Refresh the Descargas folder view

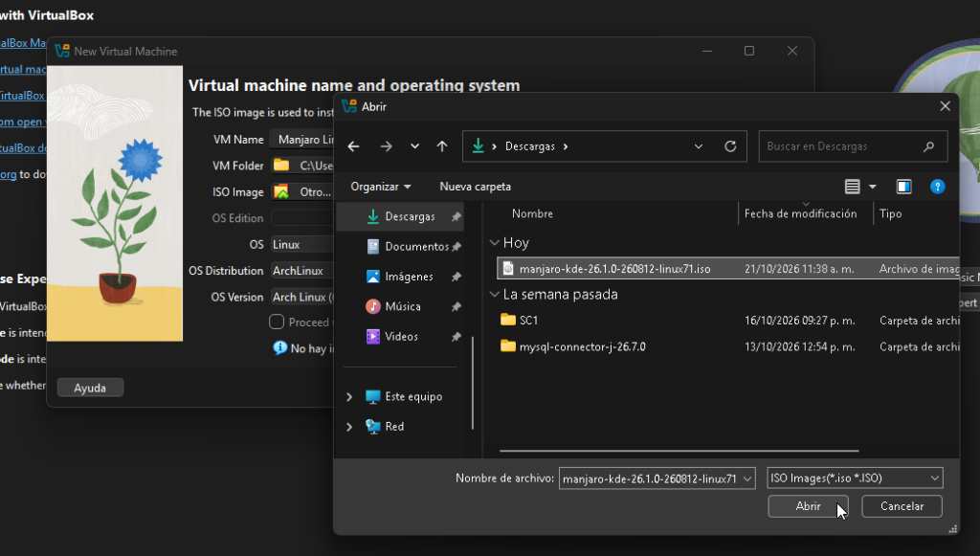click(730, 146)
